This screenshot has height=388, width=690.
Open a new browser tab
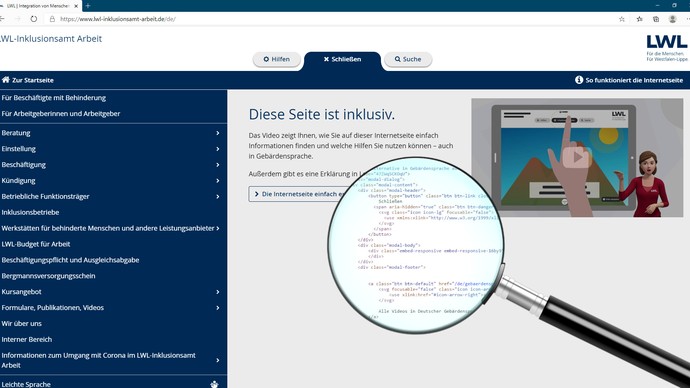(x=88, y=6)
